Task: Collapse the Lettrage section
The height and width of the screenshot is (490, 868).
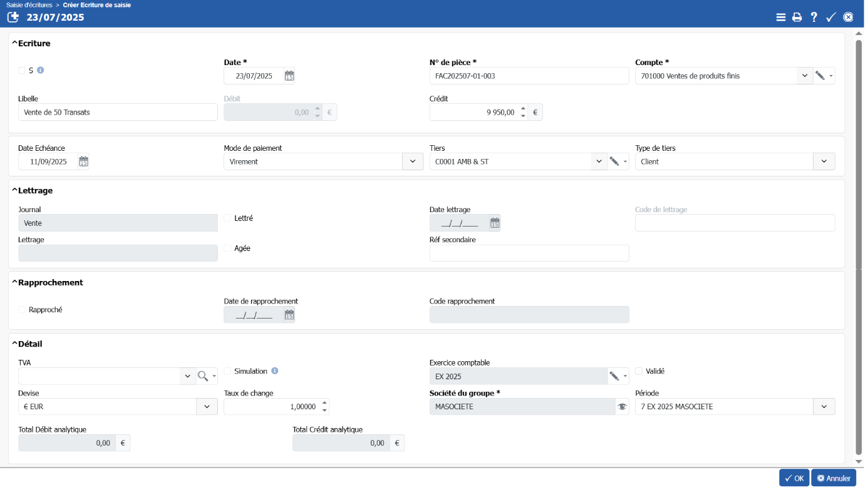Action: point(14,190)
